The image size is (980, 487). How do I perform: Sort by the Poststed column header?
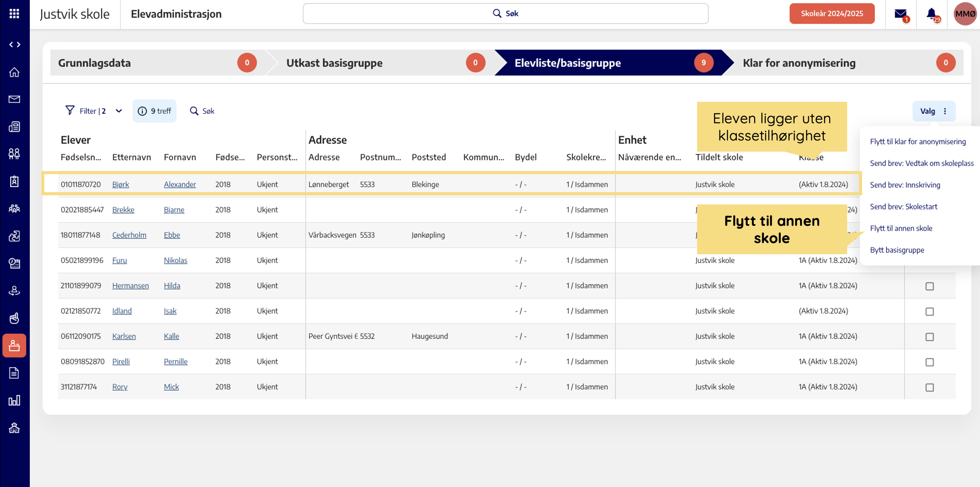pos(428,157)
